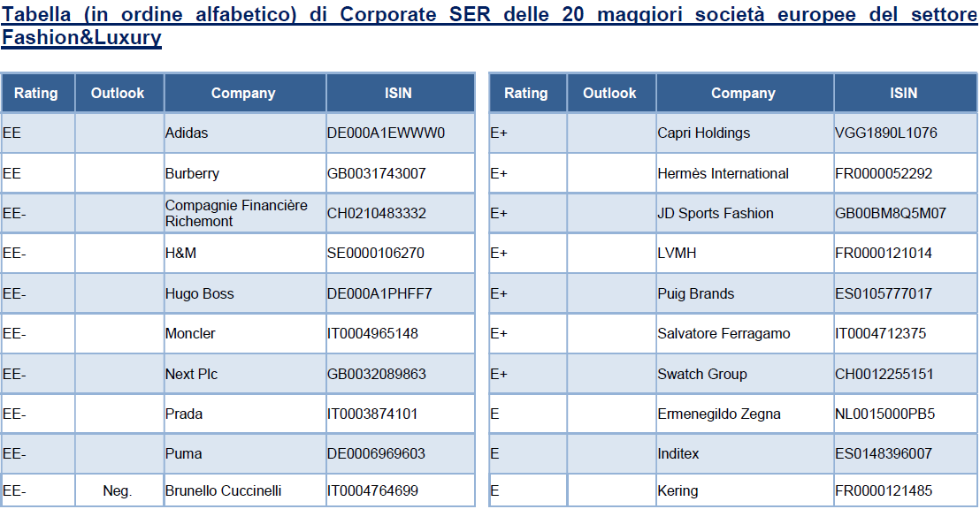The width and height of the screenshot is (980, 509).
Task: Select the H&M row company name
Action: tap(180, 254)
